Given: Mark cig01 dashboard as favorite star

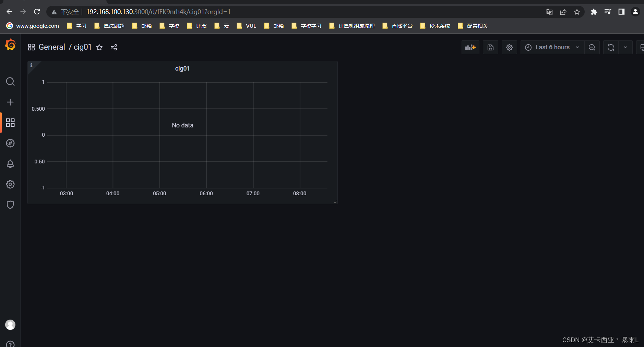Looking at the screenshot, I should [99, 47].
